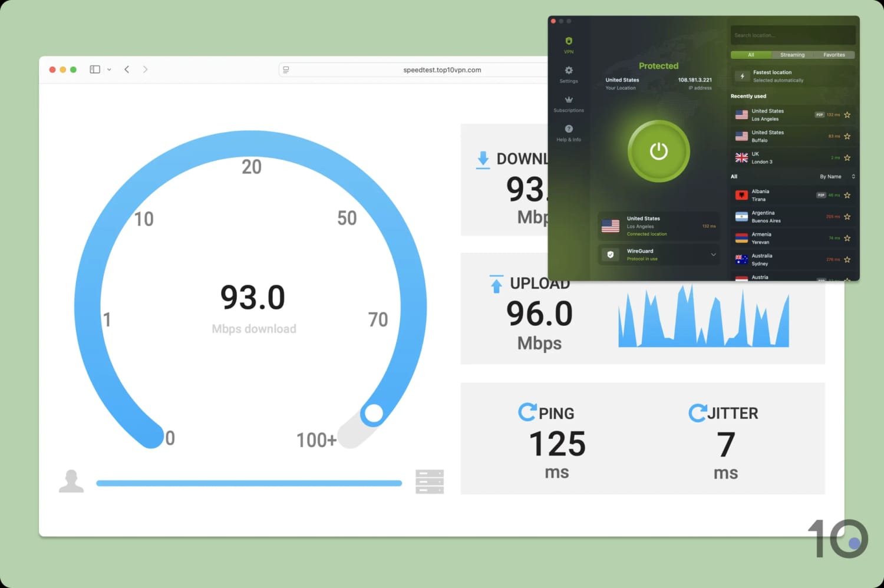Image resolution: width=884 pixels, height=588 pixels.
Task: Unfavorite United States Los Angeles server
Action: pos(847,114)
